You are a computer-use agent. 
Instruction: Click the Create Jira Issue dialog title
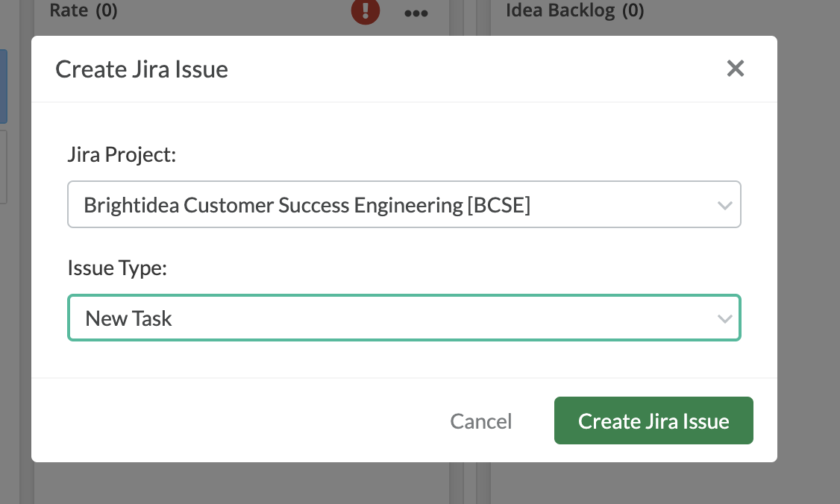coord(142,69)
